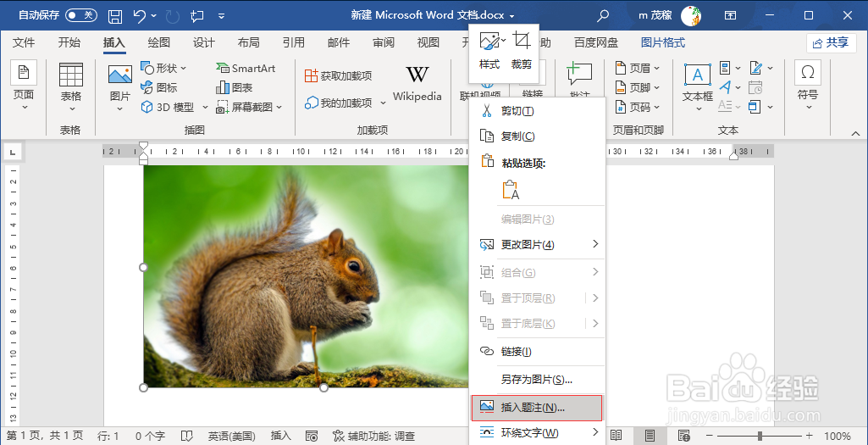The image size is (868, 445).
Task: Switch to the 绘图 tab
Action: pyautogui.click(x=159, y=42)
